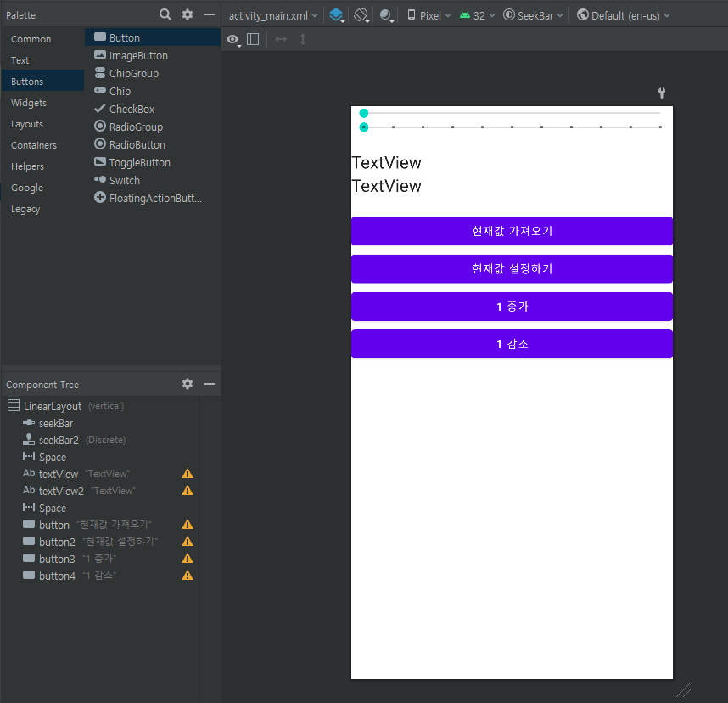Viewport: 728px width, 703px height.
Task: Select the first TextView in preview
Action: coord(386,163)
